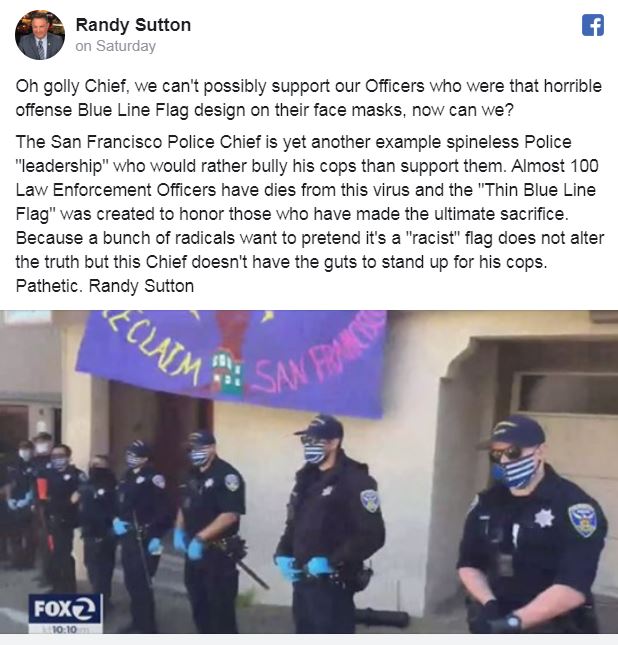Click Randy Sutton's profile picture
618x645 pixels.
click(x=40, y=35)
